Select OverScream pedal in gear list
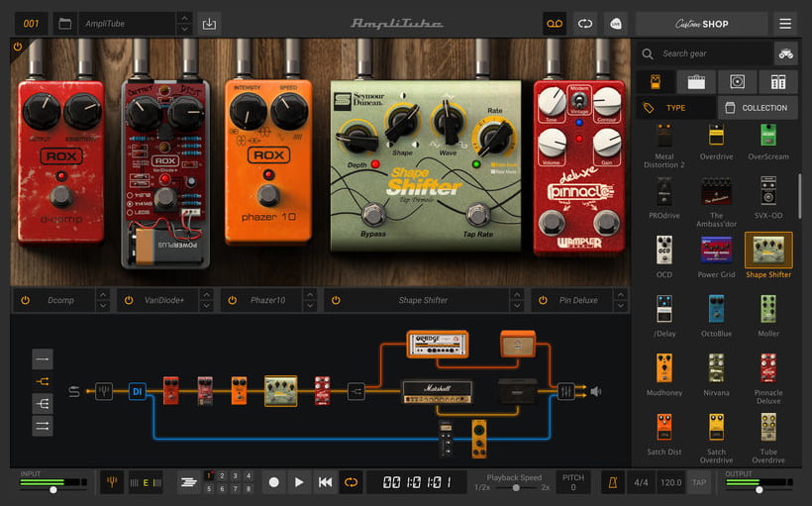The height and width of the screenshot is (506, 812). (768, 143)
